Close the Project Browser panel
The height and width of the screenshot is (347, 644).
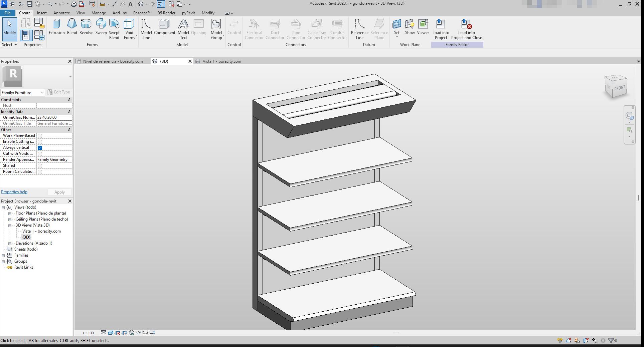coord(69,201)
